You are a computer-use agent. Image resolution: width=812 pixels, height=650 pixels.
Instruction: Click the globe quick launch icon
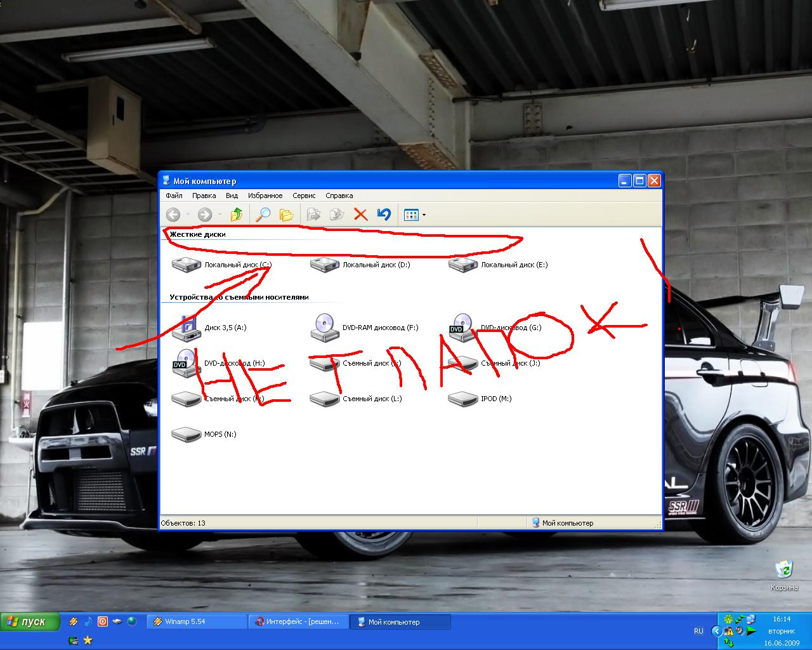[132, 621]
